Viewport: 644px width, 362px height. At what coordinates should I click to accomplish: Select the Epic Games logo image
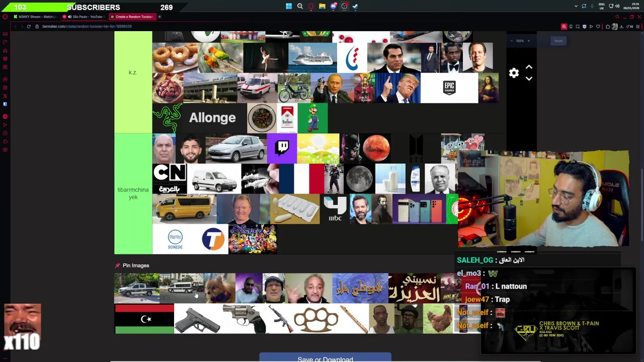[449, 88]
